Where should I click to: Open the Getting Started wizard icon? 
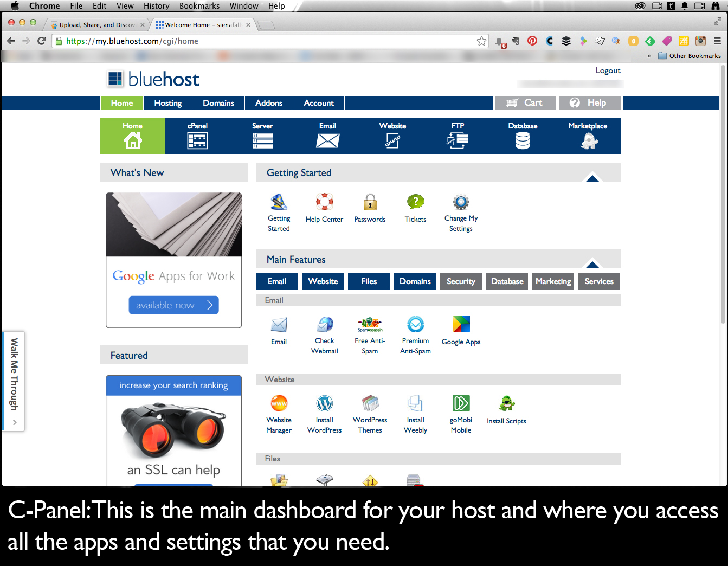279,202
